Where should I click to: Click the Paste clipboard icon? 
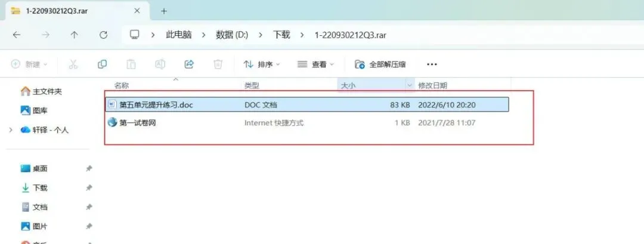[131, 64]
